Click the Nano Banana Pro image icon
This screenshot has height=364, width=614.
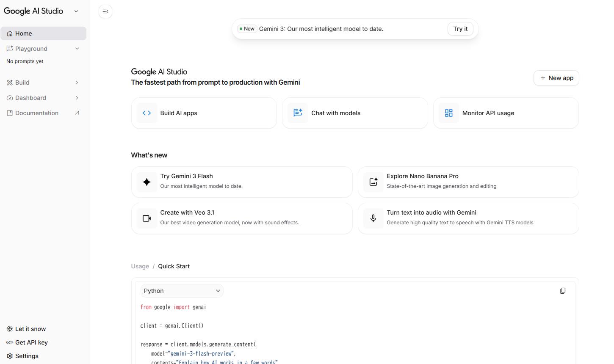pos(373,182)
